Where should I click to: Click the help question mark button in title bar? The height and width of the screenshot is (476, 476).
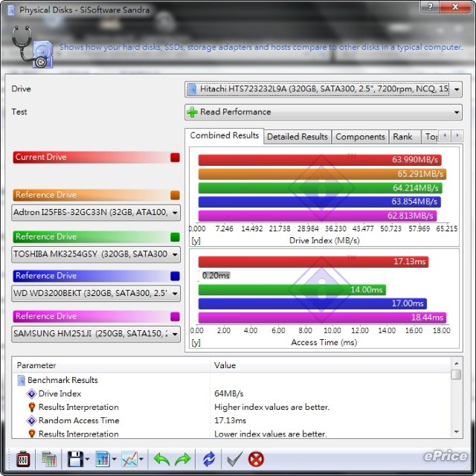coord(428,7)
